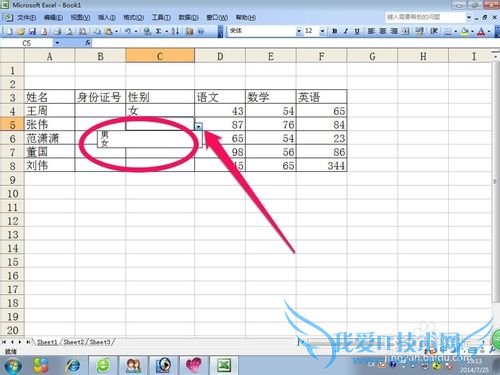Click the first sheet navigation arrow
The image size is (500, 375).
4,342
